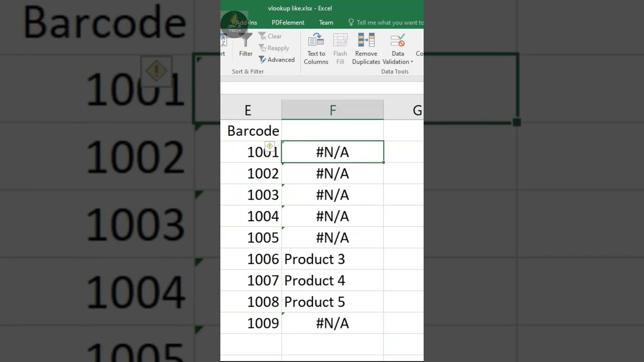Launch the Text to Columns wizard
Image resolution: width=644 pixels, height=362 pixels.
click(x=316, y=49)
